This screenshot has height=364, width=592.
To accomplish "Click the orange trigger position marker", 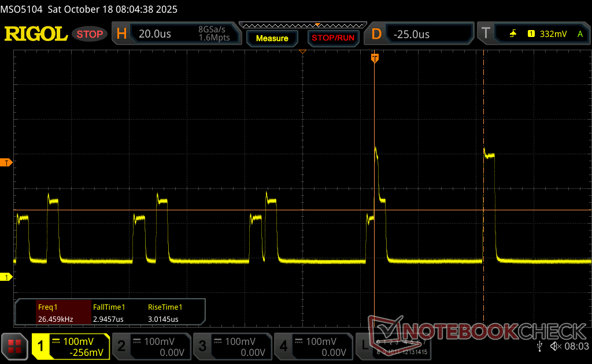I will click(375, 58).
